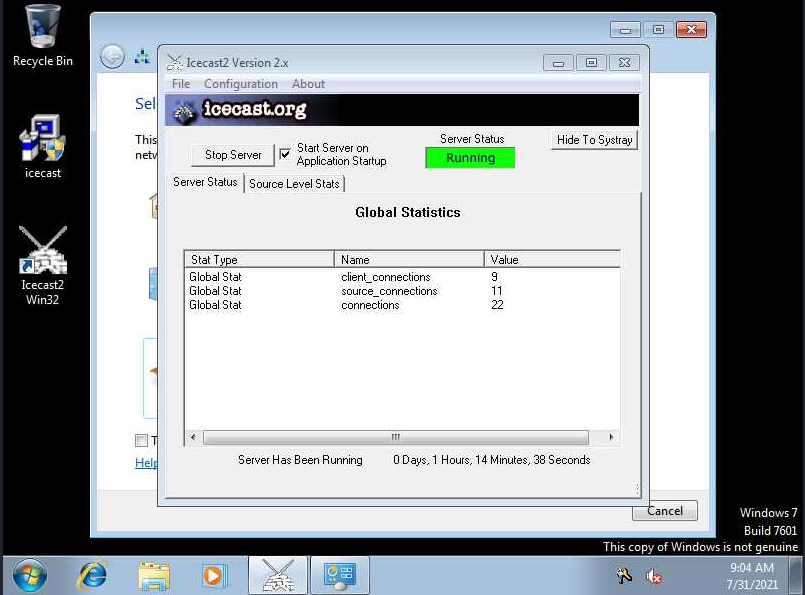Open the icecast installer desktop icon
This screenshot has height=595, width=805.
click(42, 140)
